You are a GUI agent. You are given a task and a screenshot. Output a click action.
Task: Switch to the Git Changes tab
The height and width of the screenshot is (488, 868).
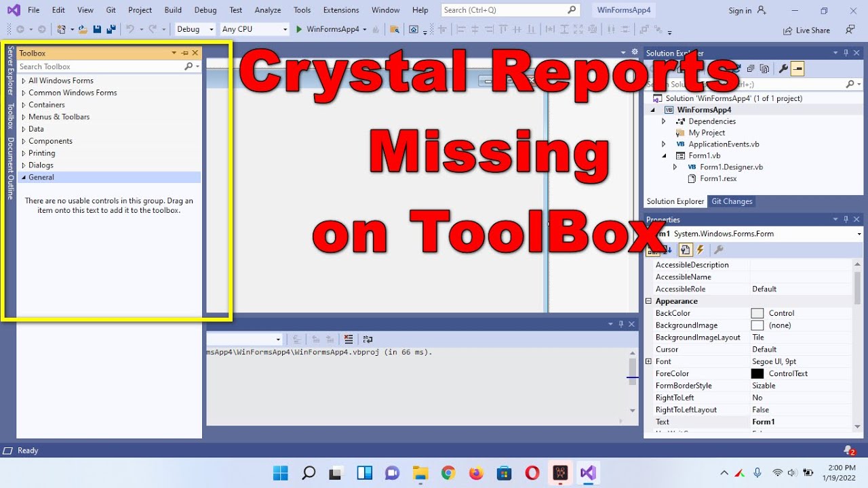click(732, 201)
